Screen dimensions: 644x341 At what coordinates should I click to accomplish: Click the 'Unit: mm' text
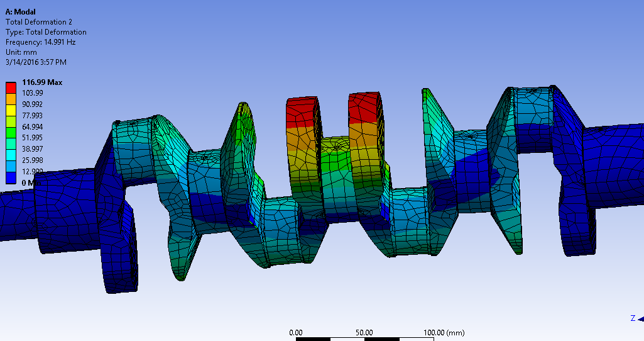(21, 52)
